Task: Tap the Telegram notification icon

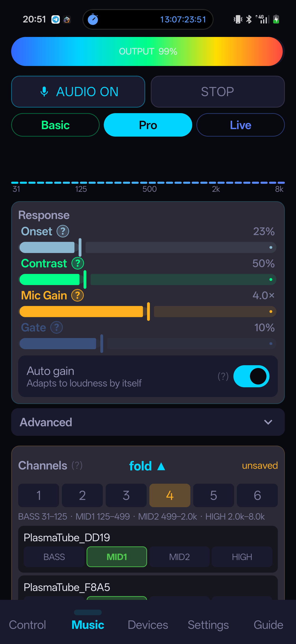Action: pyautogui.click(x=56, y=19)
